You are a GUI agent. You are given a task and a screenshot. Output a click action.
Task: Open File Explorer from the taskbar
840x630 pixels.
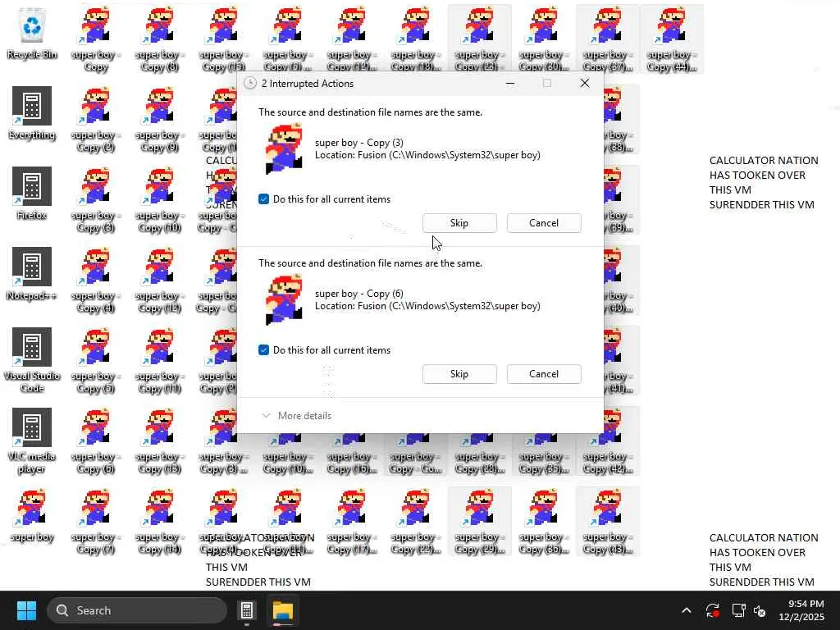[x=282, y=610]
